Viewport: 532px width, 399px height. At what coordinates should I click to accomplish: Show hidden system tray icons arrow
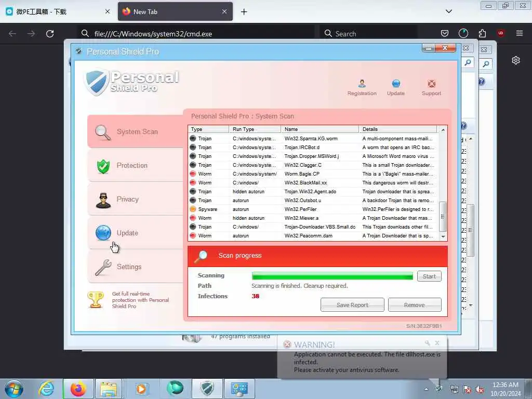(426, 389)
